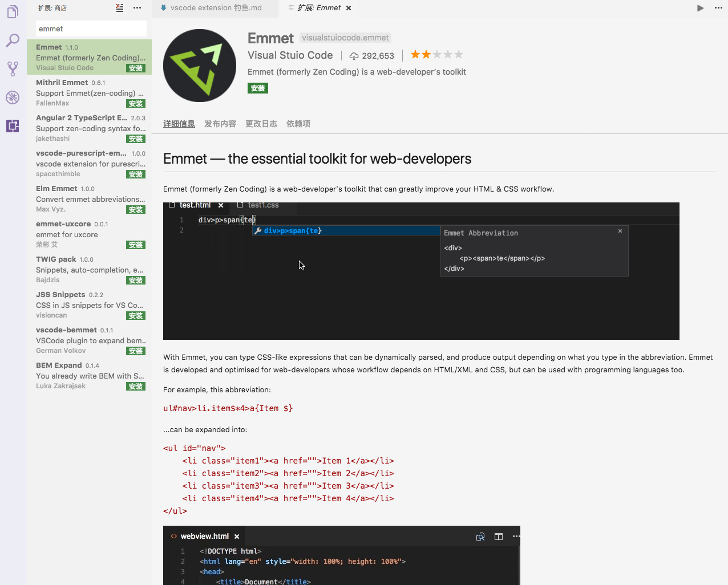Image resolution: width=728 pixels, height=585 pixels.
Task: Open extensions panel more actions menu
Action: coord(137,8)
